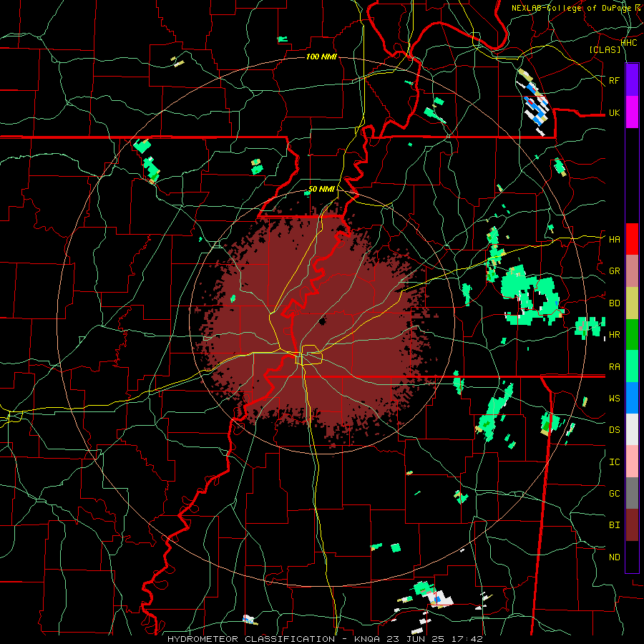This screenshot has height=644, width=644.
Task: Click the 'RF' legend label
Action: 614,80
